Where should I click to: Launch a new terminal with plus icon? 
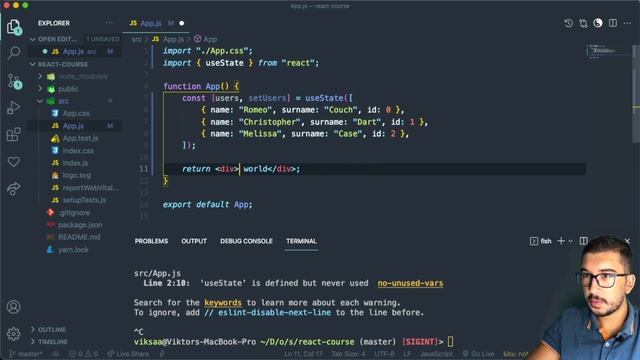(x=561, y=241)
